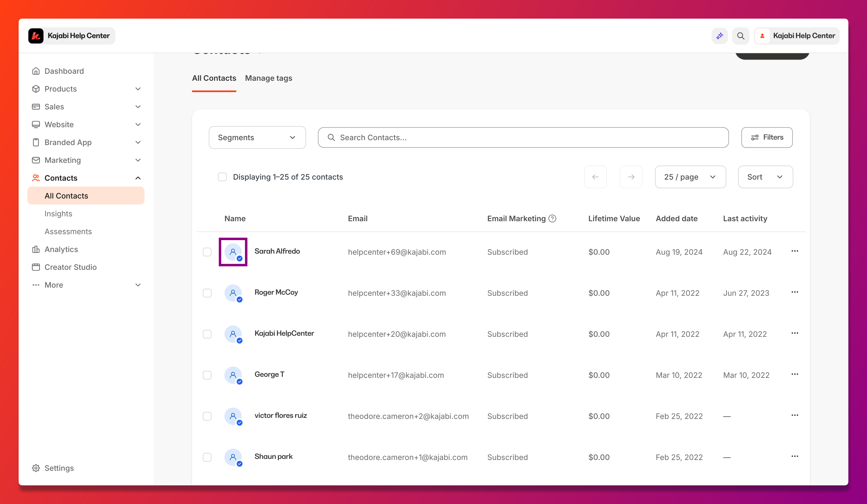
Task: Click the Creator Studio icon
Action: (36, 267)
